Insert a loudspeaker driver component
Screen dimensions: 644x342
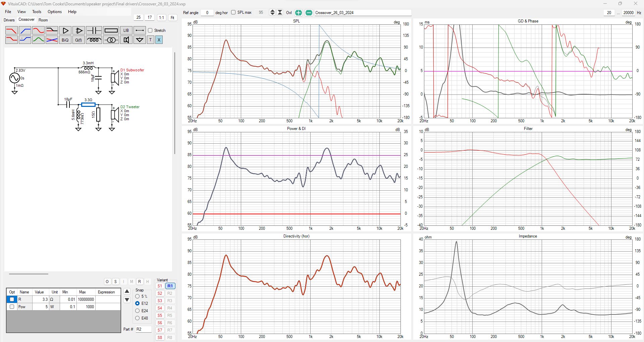click(126, 40)
